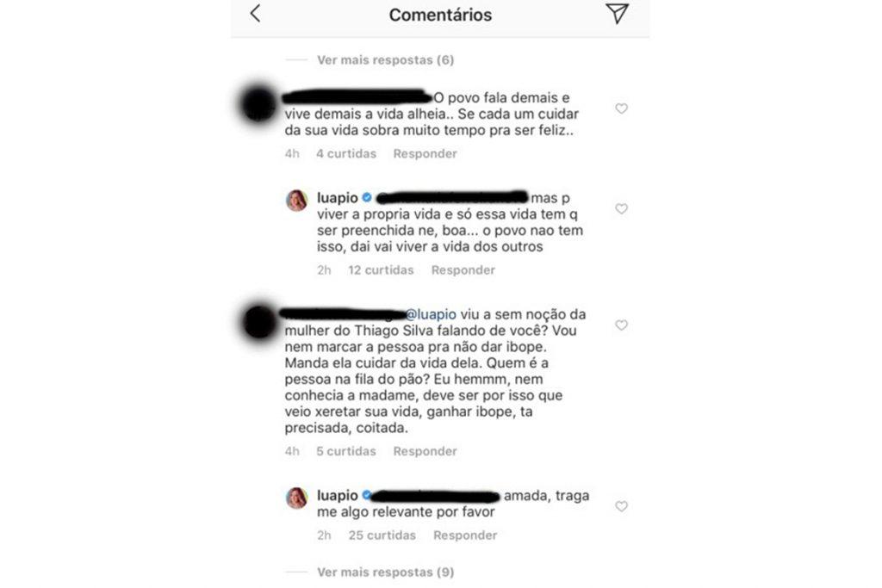Reply to the comment with 5 curtidas
Viewport: 882px width, 588px height.
tap(425, 451)
